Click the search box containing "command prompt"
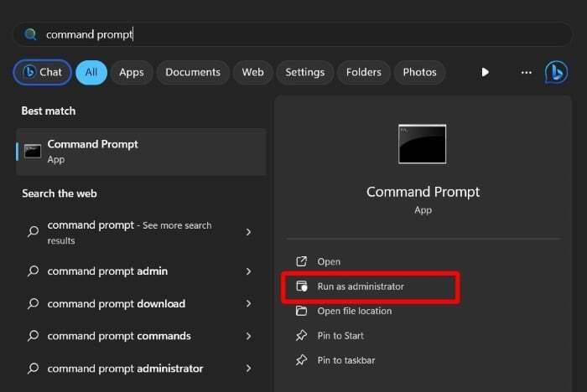Screen dimensions: 587x392 click(293, 34)
